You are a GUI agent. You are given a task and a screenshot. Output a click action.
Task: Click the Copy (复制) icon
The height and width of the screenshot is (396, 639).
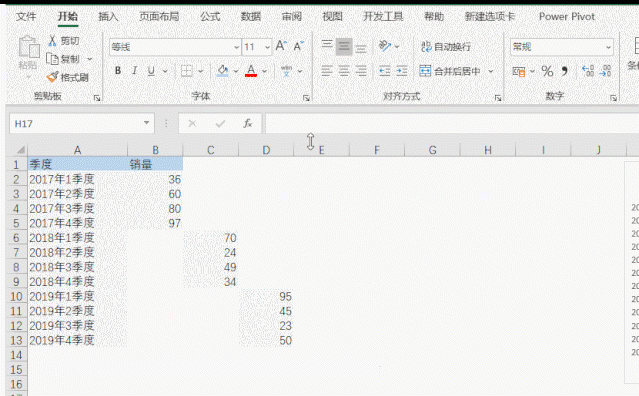tap(52, 59)
